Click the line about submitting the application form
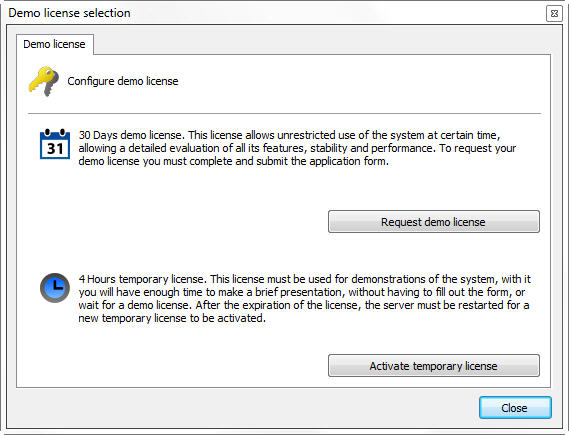This screenshot has width=569, height=435. click(x=233, y=161)
